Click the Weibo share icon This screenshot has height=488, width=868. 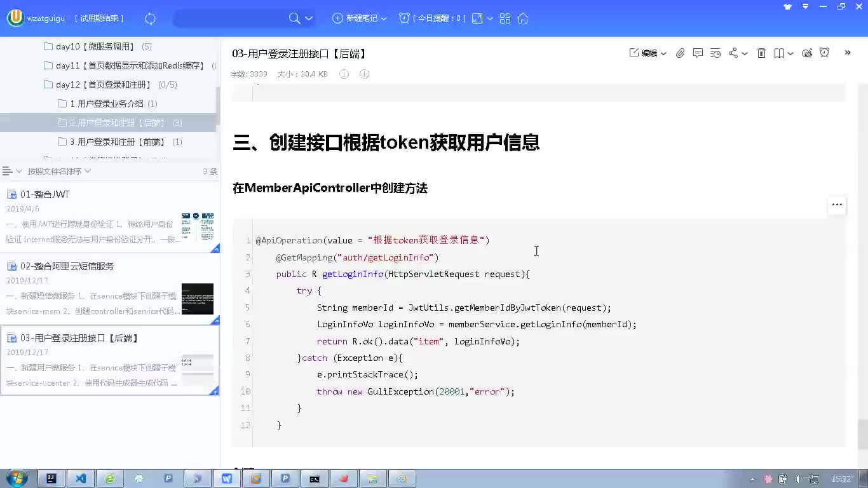point(807,53)
